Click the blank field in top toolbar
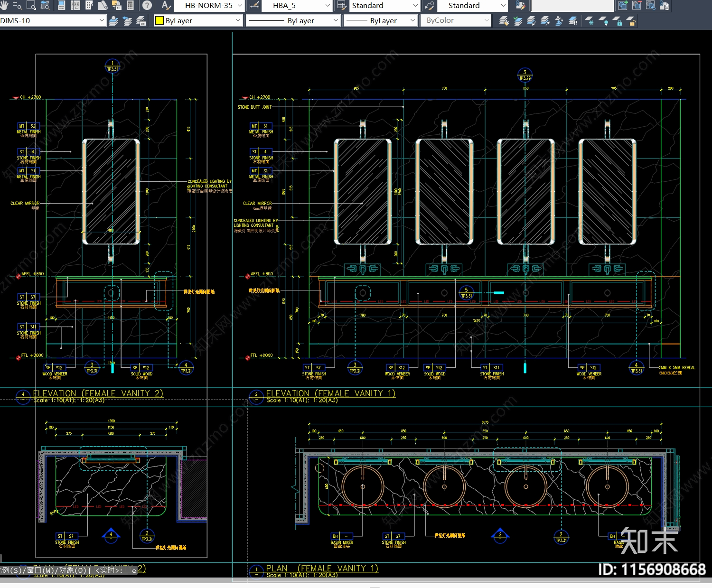The image size is (712, 588). click(x=572, y=6)
